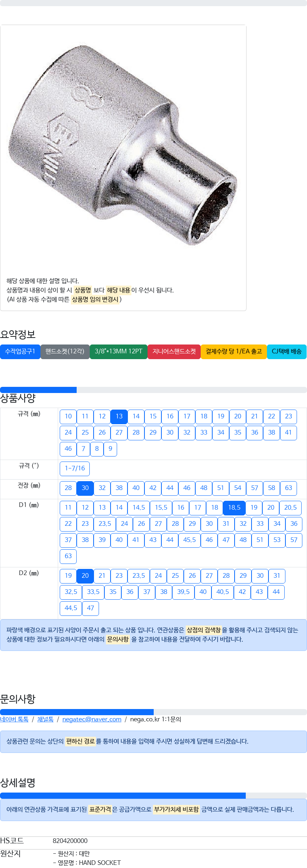Select total length 30 in the 전장 row
Viewport: 307px width, 868px height.
(x=85, y=488)
